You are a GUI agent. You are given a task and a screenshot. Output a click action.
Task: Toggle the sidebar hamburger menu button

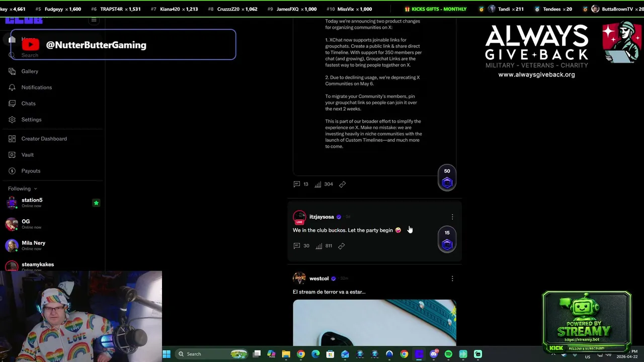point(94,20)
